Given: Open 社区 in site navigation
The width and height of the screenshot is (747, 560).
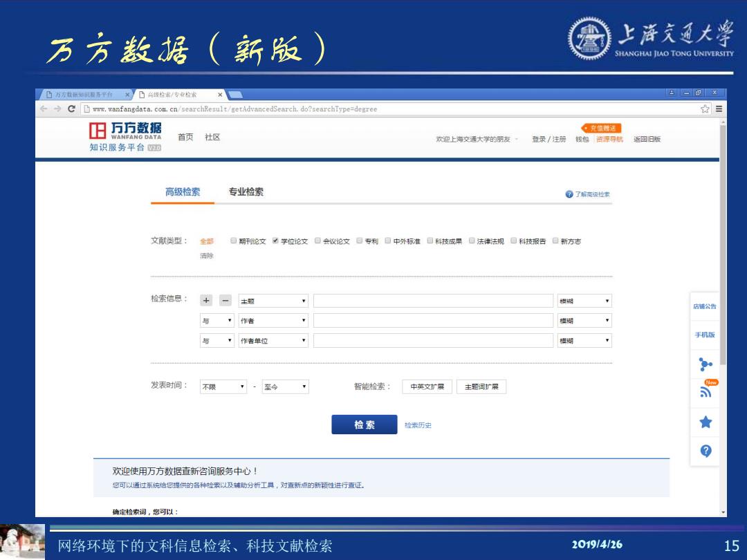Looking at the screenshot, I should (x=212, y=137).
